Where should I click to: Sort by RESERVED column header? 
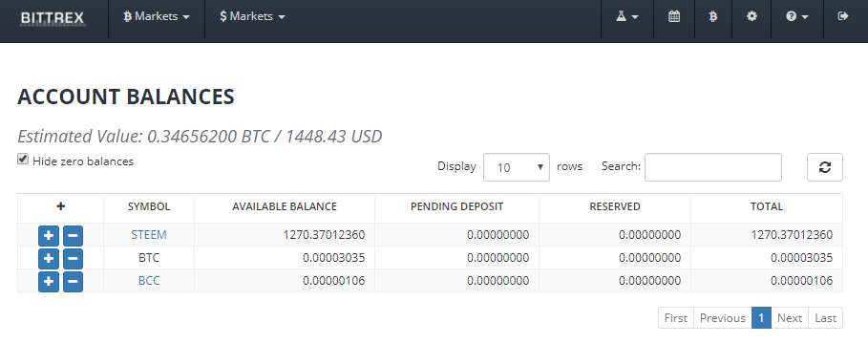tap(614, 206)
